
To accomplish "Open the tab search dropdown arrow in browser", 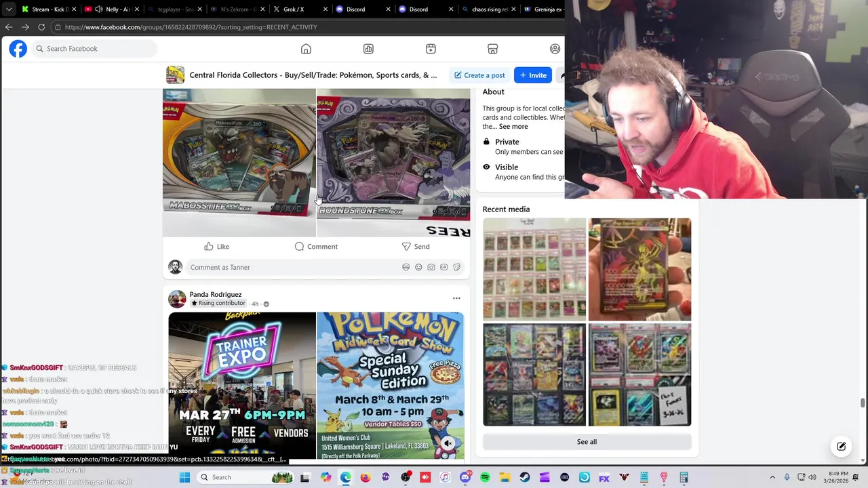I will point(9,9).
